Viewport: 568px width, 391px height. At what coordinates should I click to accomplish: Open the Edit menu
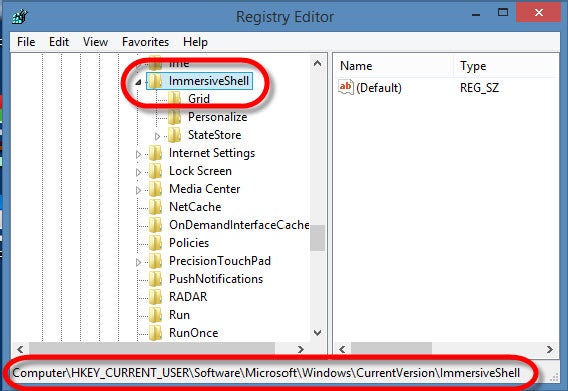pos(59,42)
